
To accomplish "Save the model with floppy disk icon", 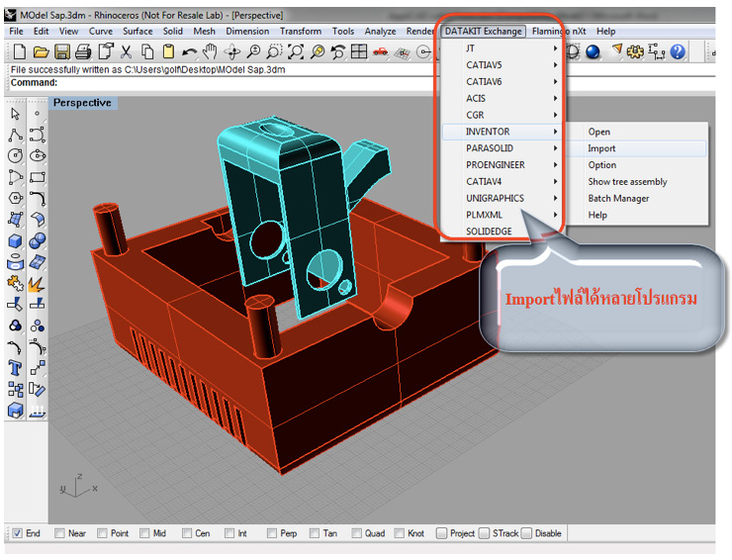I will tap(62, 51).
